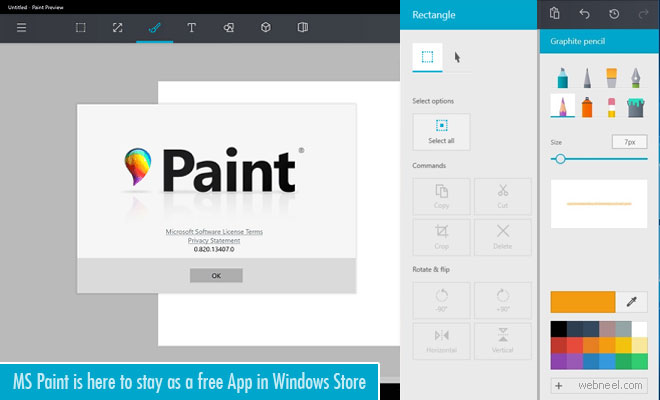Select the red palette color
The image size is (660, 400).
point(559,345)
